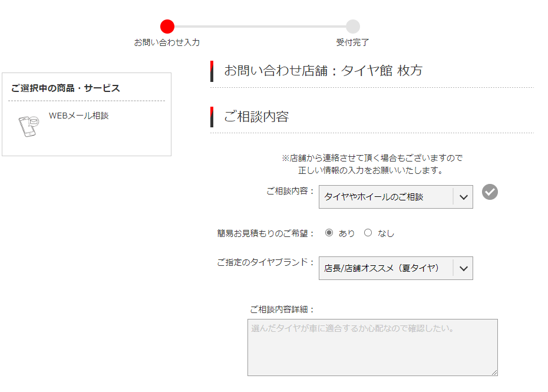
Task: Click the progress line between steps
Action: point(259,27)
